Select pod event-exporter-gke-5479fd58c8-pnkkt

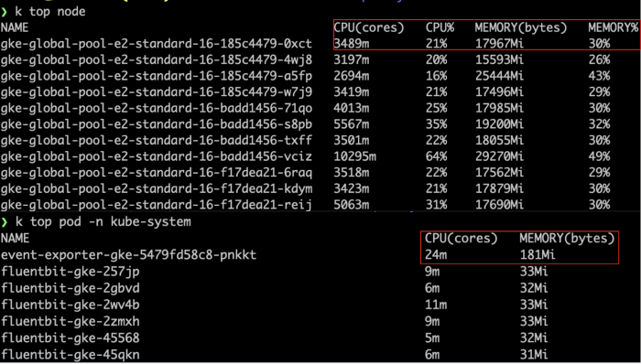[129, 255]
